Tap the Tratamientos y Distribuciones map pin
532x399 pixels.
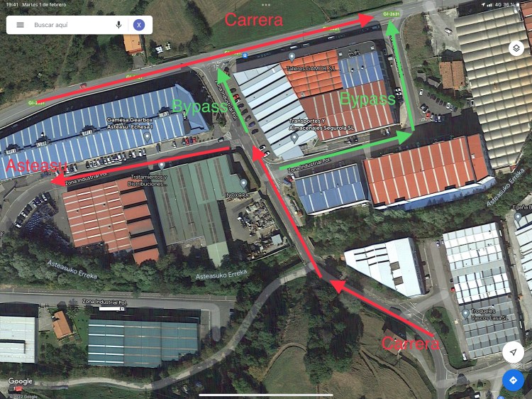click(162, 165)
